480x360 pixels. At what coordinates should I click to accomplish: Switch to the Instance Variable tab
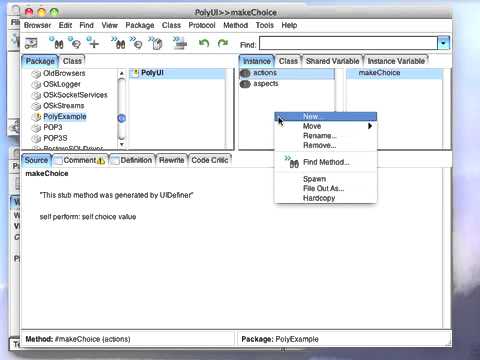(396, 61)
